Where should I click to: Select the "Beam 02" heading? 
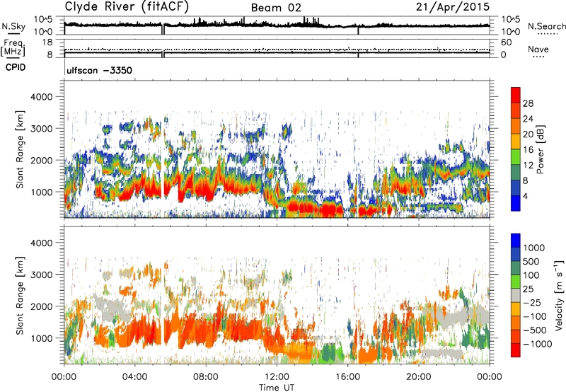point(276,8)
